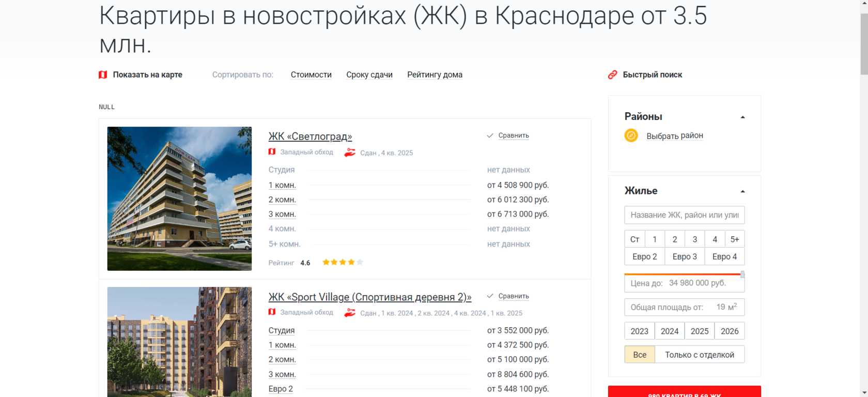Viewport: 868px width, 397px height.
Task: Click the map marker icon in the Светлоград card
Action: (272, 151)
